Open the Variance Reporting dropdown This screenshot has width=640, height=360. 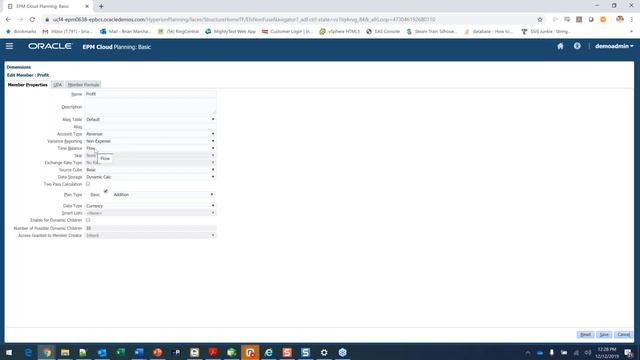(150, 141)
